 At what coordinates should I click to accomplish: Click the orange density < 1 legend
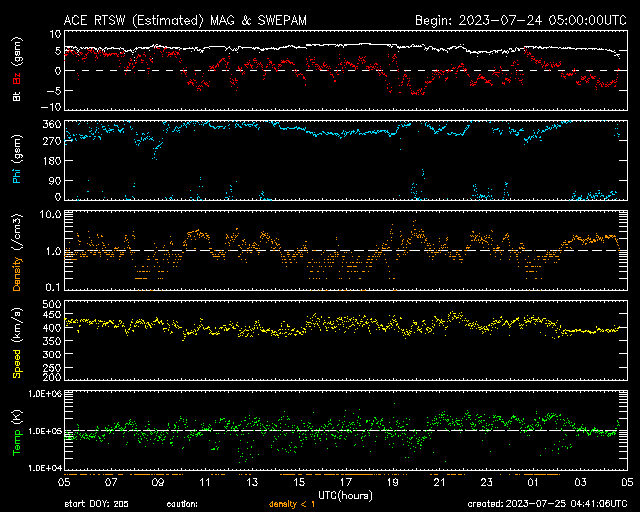pos(297,504)
